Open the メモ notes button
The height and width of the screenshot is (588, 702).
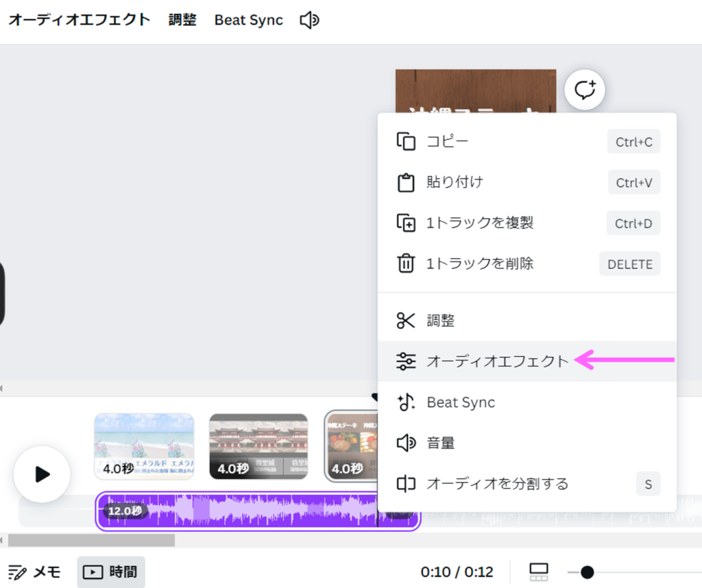(35, 572)
